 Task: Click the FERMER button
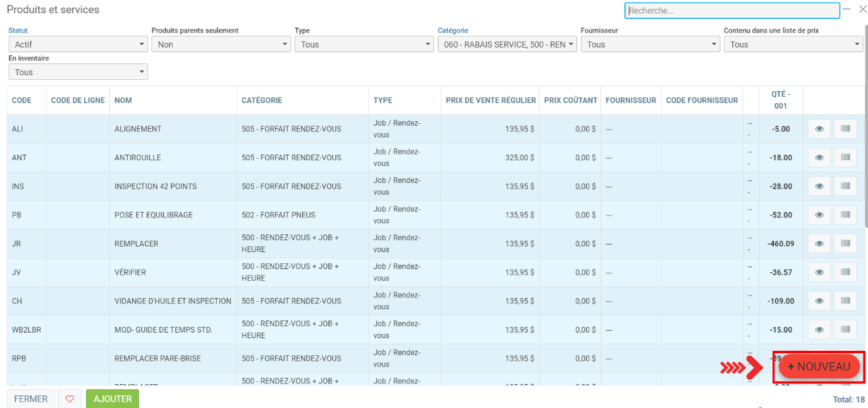pyautogui.click(x=31, y=399)
